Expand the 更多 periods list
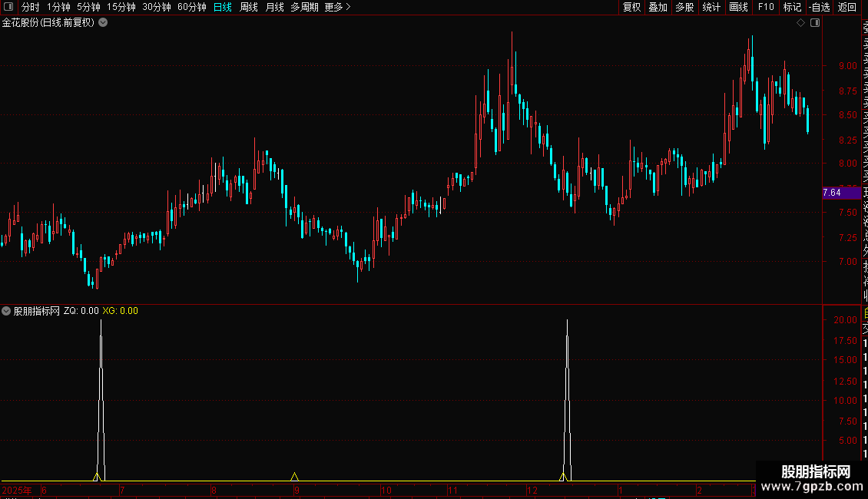 337,7
